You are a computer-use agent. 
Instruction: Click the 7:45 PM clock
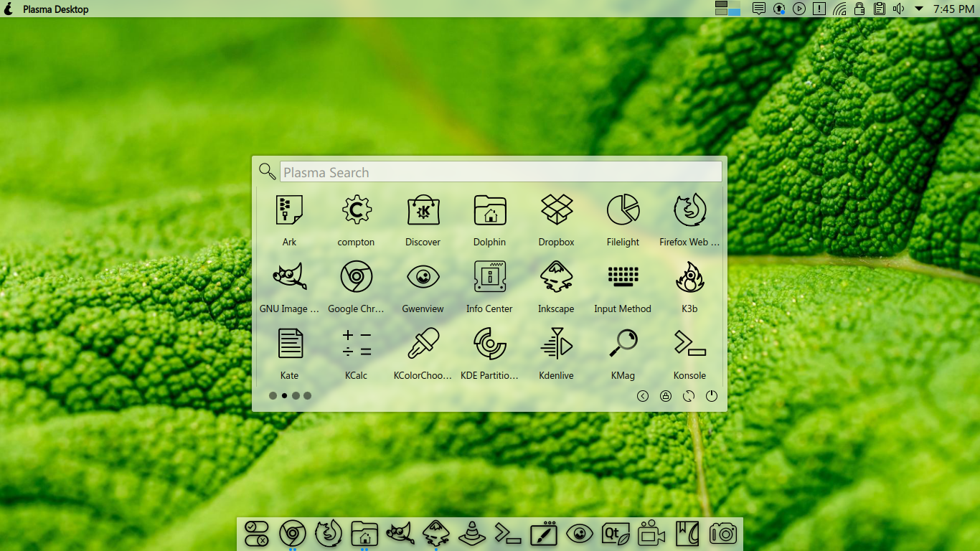[x=953, y=9]
